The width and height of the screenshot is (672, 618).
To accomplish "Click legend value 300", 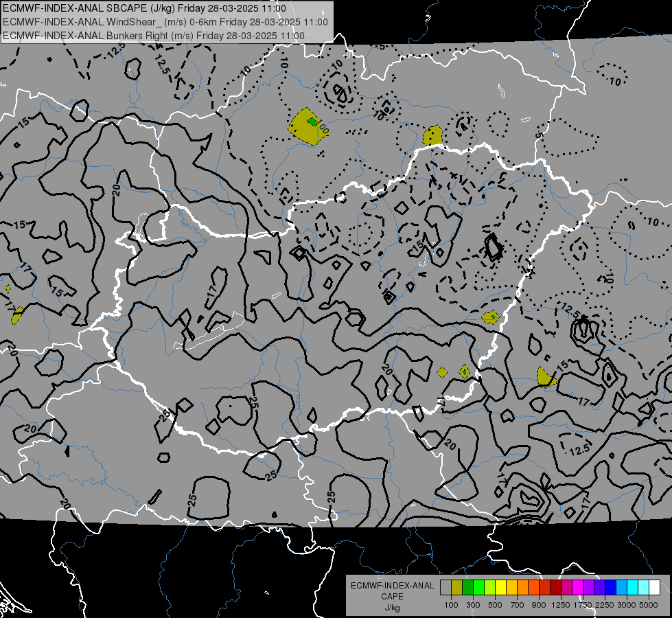I will point(473,605).
